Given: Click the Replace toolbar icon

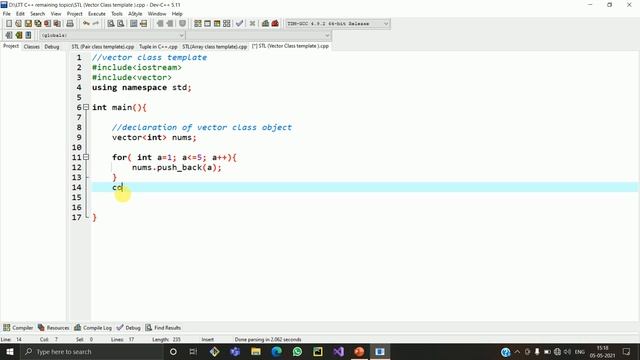Looking at the screenshot, I should pos(120,24).
